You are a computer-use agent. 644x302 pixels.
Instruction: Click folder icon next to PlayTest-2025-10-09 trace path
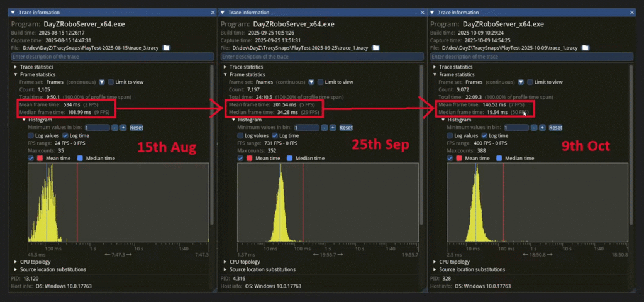tap(585, 48)
